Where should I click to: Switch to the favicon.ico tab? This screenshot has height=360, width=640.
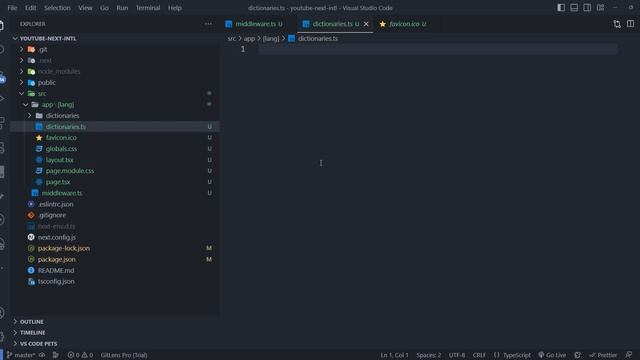point(404,24)
